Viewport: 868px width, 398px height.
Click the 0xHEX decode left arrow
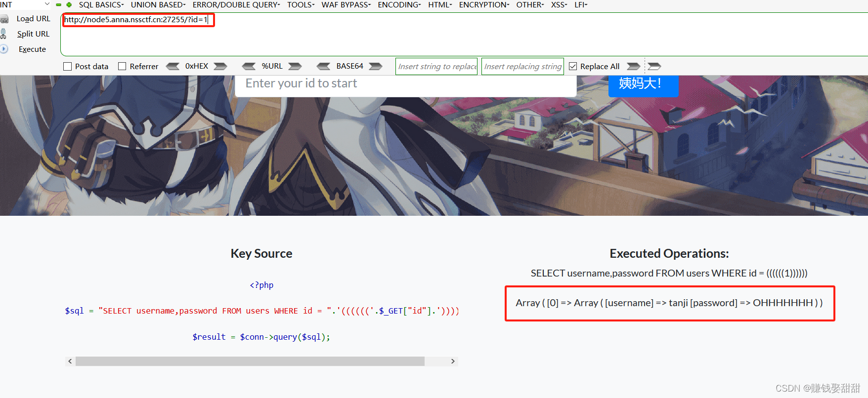pos(173,66)
